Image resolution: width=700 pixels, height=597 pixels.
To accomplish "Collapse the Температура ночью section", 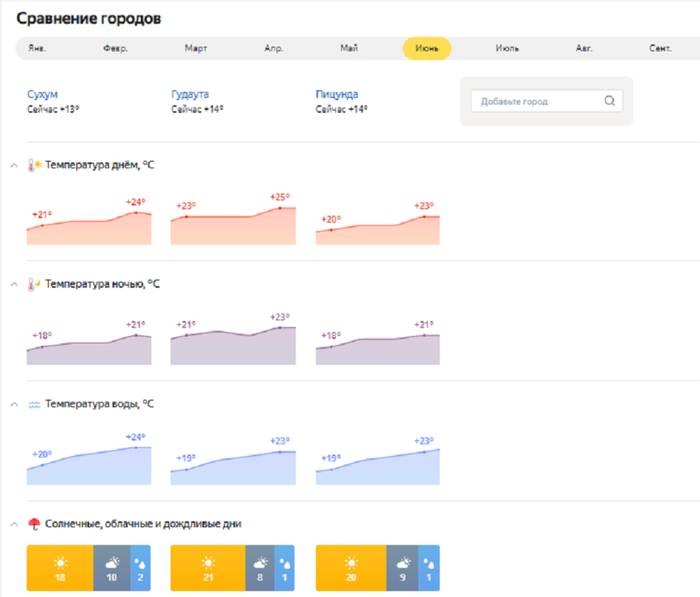I will pyautogui.click(x=13, y=284).
